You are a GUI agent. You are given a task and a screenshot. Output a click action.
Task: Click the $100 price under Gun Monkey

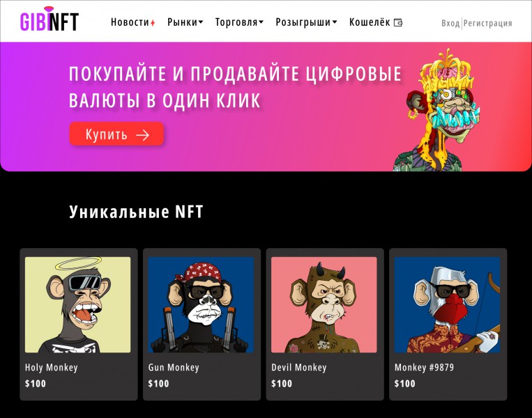[x=158, y=383]
